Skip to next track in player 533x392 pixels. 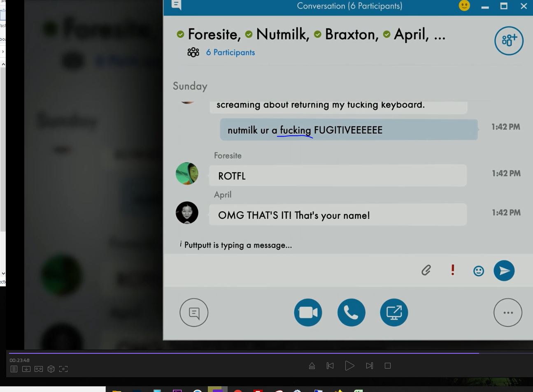pyautogui.click(x=369, y=366)
